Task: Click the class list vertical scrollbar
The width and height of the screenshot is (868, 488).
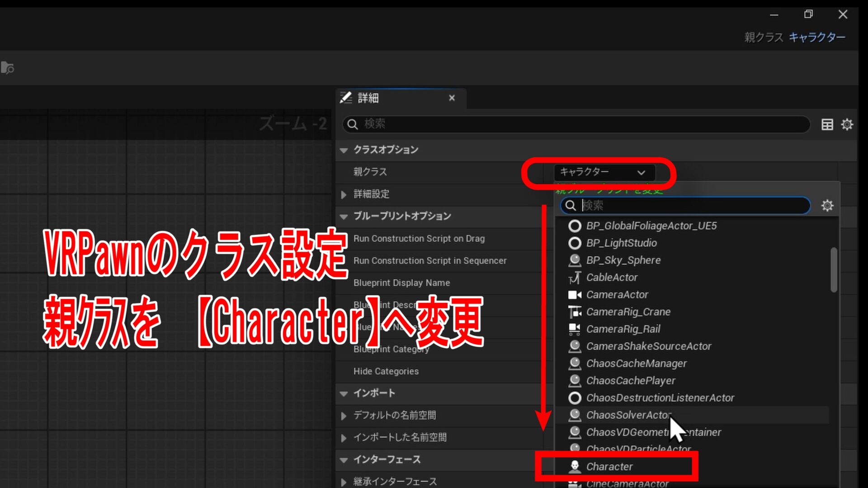Action: click(x=834, y=270)
